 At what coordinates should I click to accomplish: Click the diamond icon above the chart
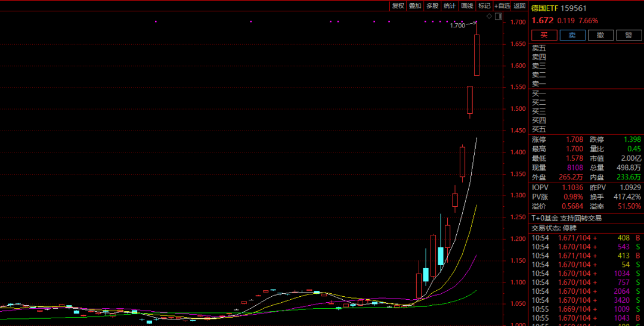pos(489,16)
